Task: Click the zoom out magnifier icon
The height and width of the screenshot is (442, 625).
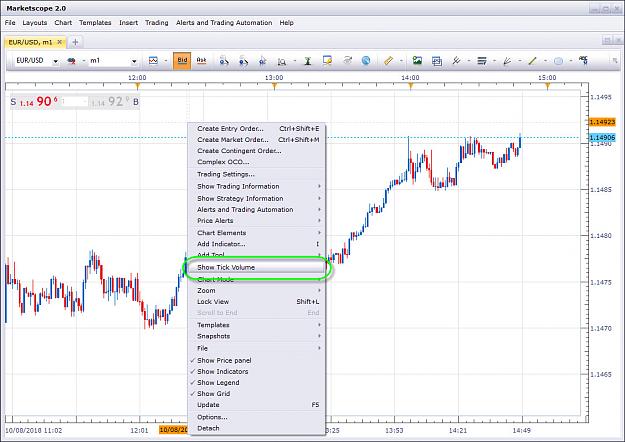Action: tap(243, 61)
